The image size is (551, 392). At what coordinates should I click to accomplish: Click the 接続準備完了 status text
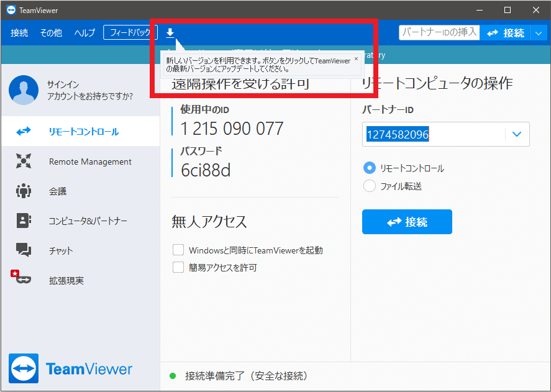pyautogui.click(x=247, y=376)
